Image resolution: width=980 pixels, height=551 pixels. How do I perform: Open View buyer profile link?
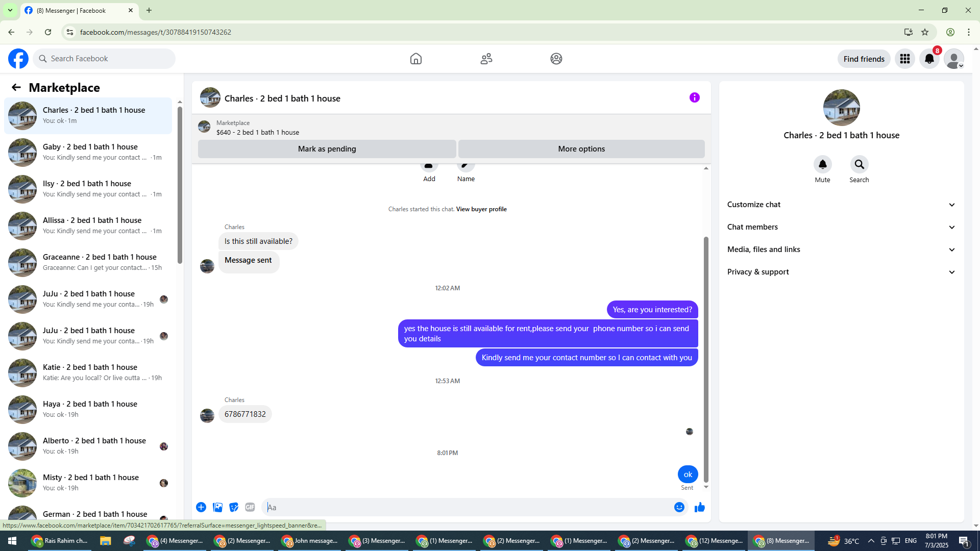pyautogui.click(x=481, y=209)
